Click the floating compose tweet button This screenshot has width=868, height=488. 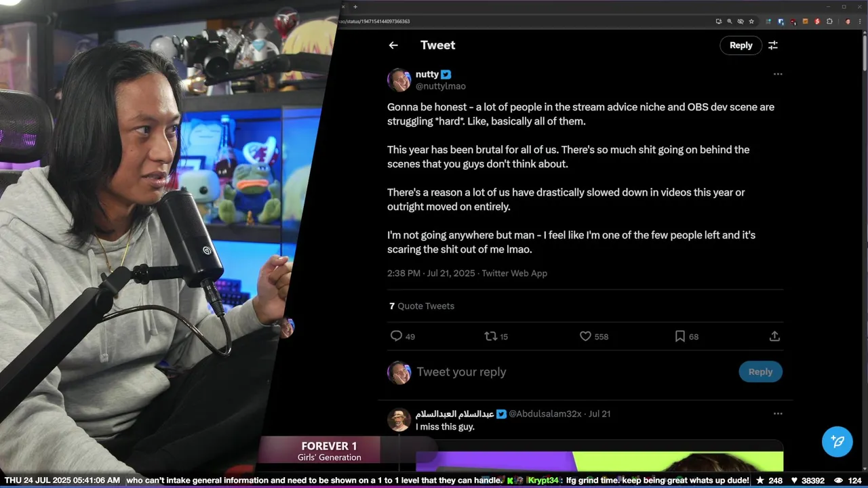[x=837, y=441]
